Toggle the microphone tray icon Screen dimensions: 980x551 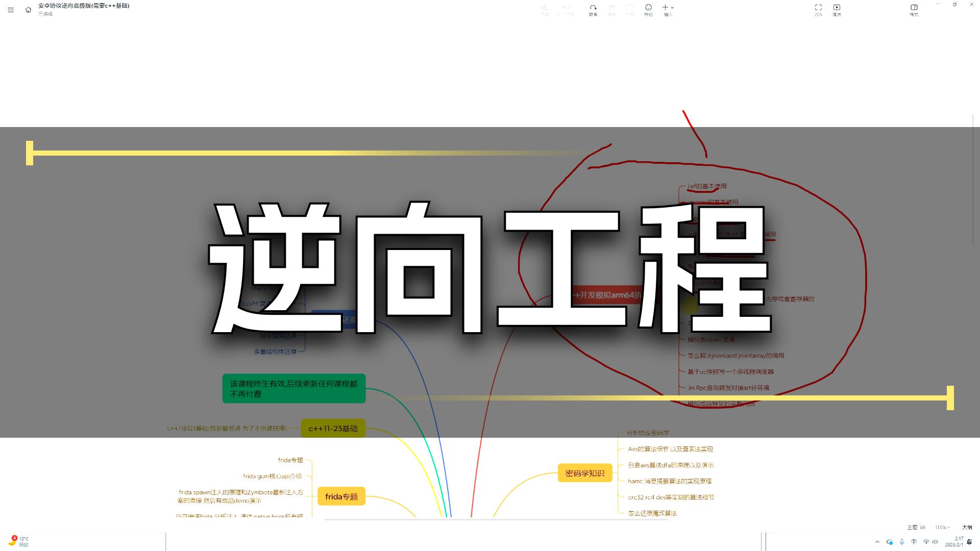click(x=902, y=542)
